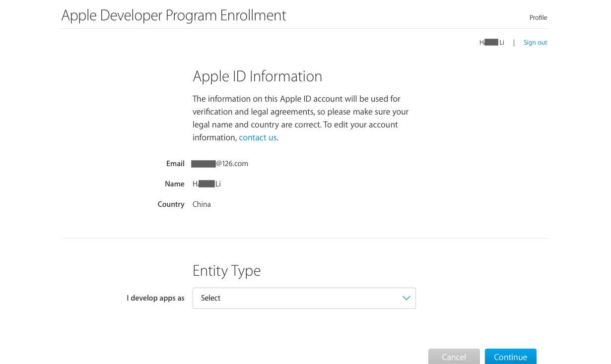Image resolution: width=611 pixels, height=364 pixels.
Task: Open the 'contact us' link
Action: click(258, 138)
